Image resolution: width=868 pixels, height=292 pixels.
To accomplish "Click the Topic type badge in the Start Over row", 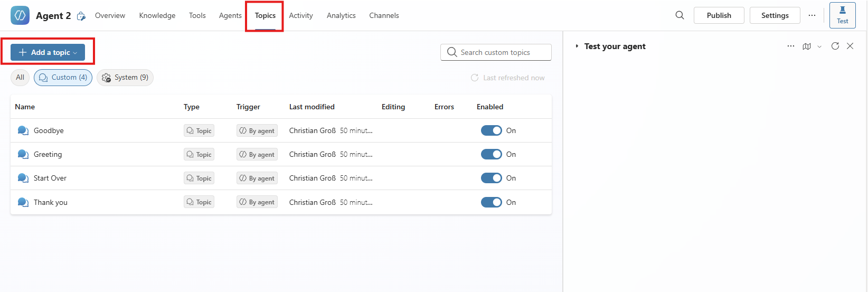I will [x=199, y=178].
